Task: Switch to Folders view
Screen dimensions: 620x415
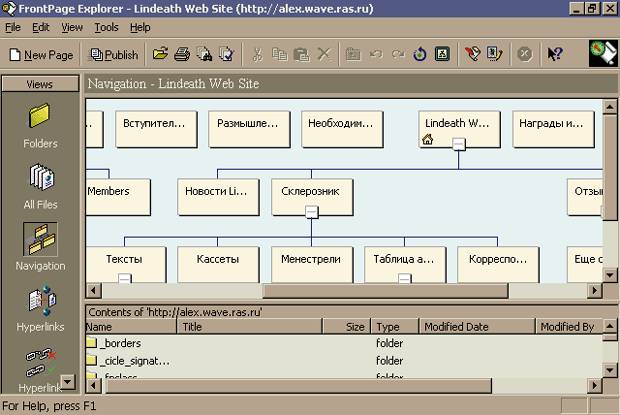Action: point(40,125)
